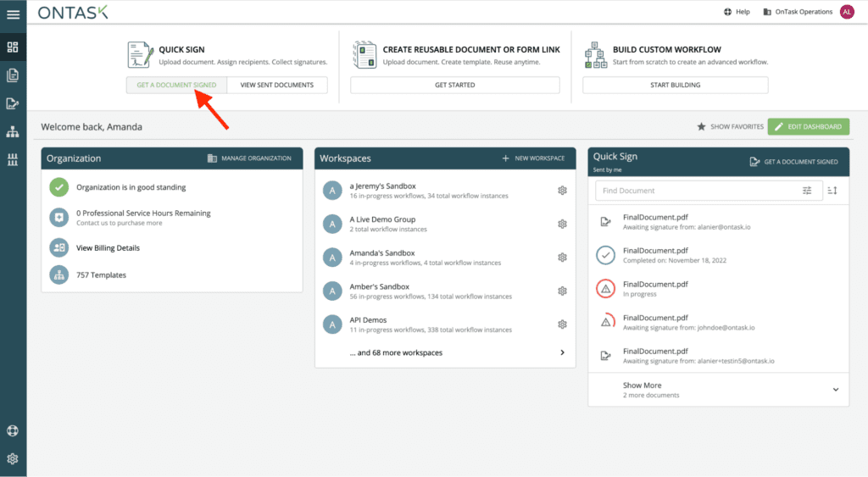This screenshot has width=868, height=477.
Task: Click the billing details icon
Action: click(58, 248)
